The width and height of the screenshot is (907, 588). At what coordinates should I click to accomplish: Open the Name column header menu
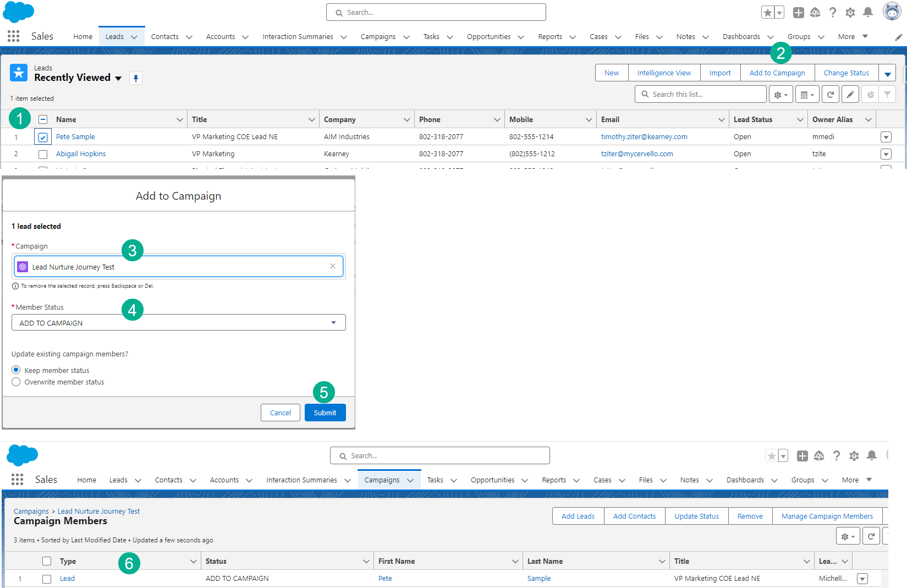tap(180, 119)
